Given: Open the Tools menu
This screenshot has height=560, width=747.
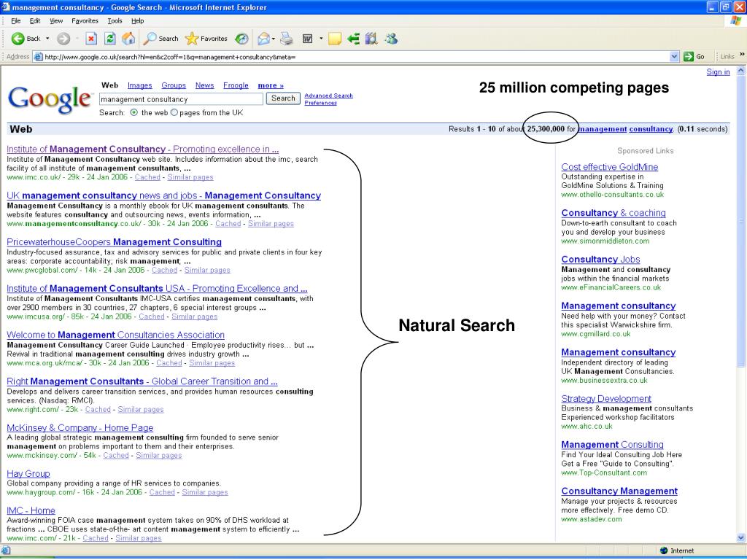Looking at the screenshot, I should 115,21.
